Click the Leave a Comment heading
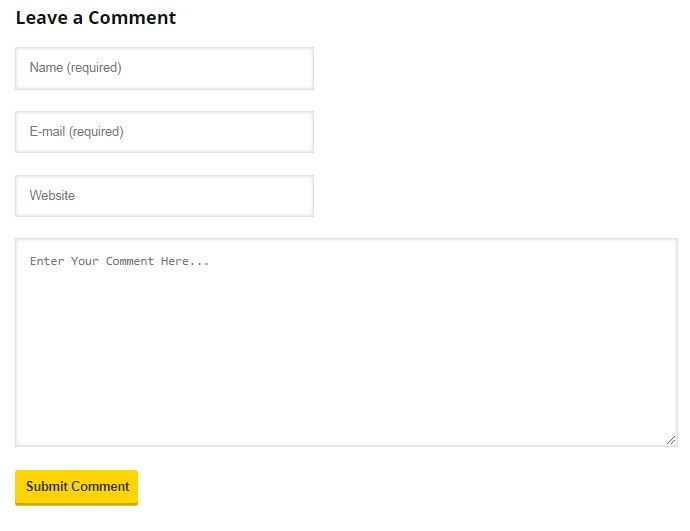The image size is (690, 531). click(x=96, y=18)
